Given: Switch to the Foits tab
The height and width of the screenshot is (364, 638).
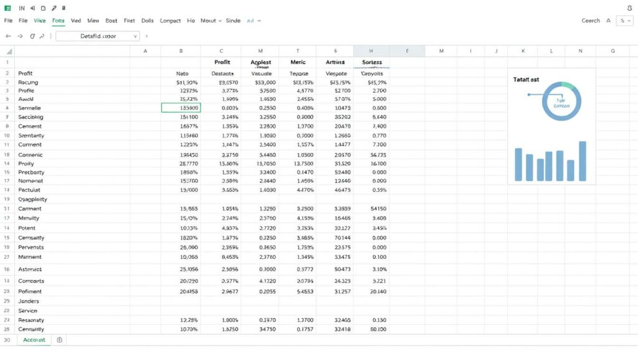Looking at the screenshot, I should coord(58,21).
